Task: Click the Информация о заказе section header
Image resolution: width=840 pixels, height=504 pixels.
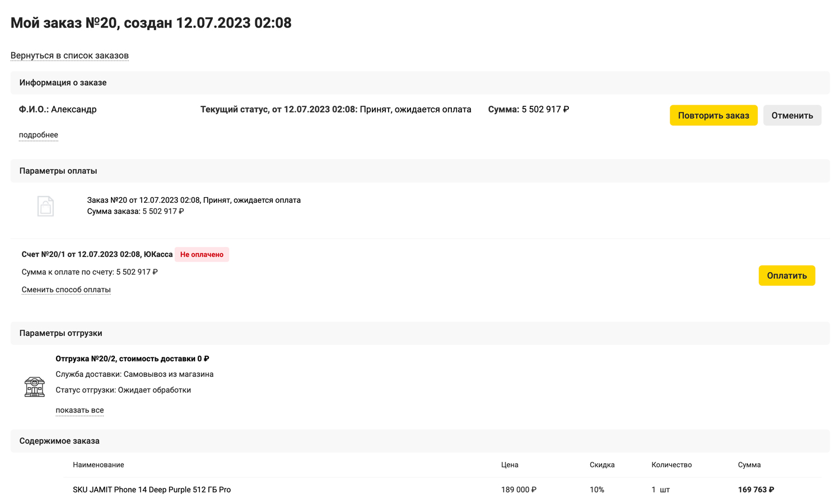Action: 63,83
